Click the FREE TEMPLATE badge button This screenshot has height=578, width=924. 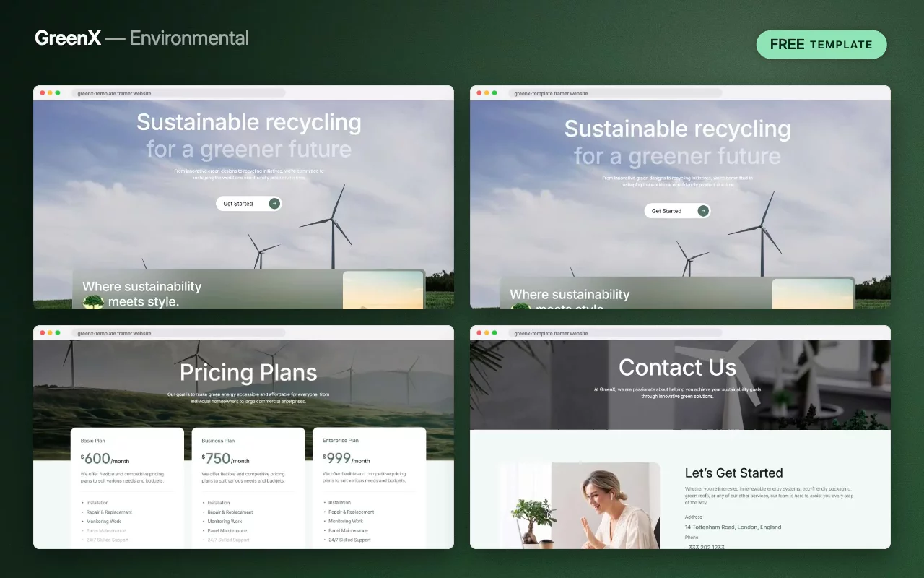[821, 45]
